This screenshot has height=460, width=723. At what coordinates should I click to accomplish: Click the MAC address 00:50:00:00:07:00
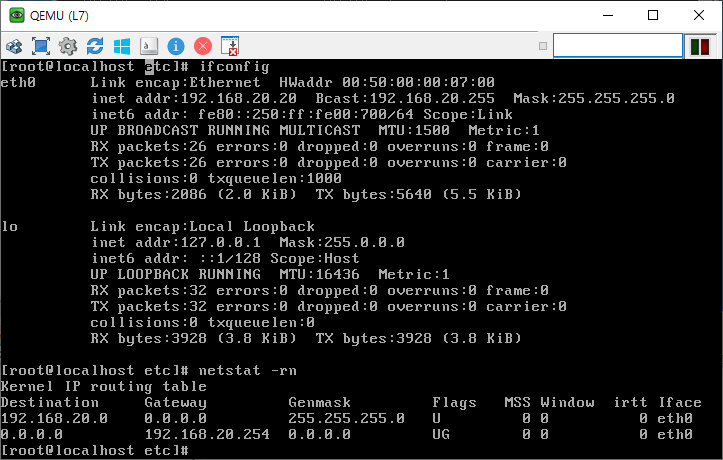418,83
